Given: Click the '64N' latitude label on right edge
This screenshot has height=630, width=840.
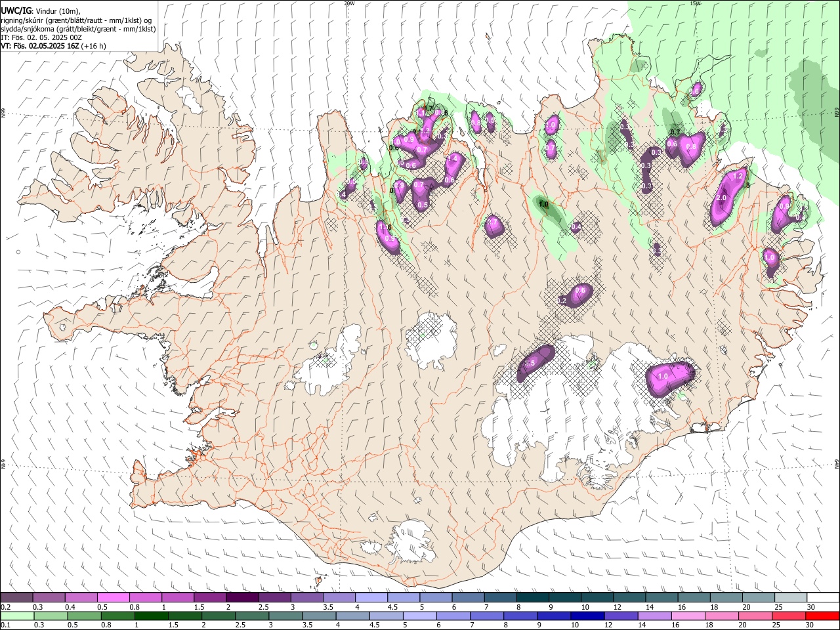Looking at the screenshot, I should pos(837,463).
